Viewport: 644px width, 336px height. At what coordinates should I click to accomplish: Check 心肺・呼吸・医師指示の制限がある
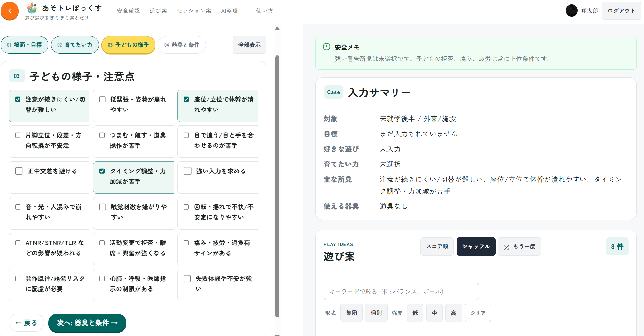click(102, 279)
